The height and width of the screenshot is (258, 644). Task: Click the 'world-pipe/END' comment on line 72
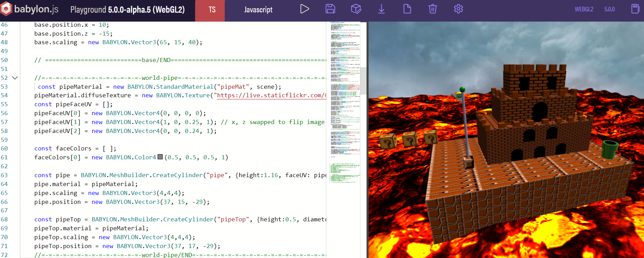point(167,255)
